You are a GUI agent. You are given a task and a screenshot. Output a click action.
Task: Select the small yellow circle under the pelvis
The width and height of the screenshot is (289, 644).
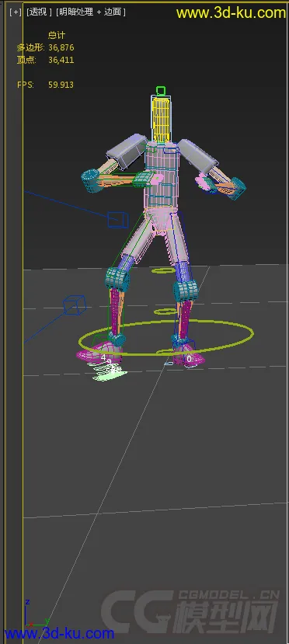coord(164,270)
